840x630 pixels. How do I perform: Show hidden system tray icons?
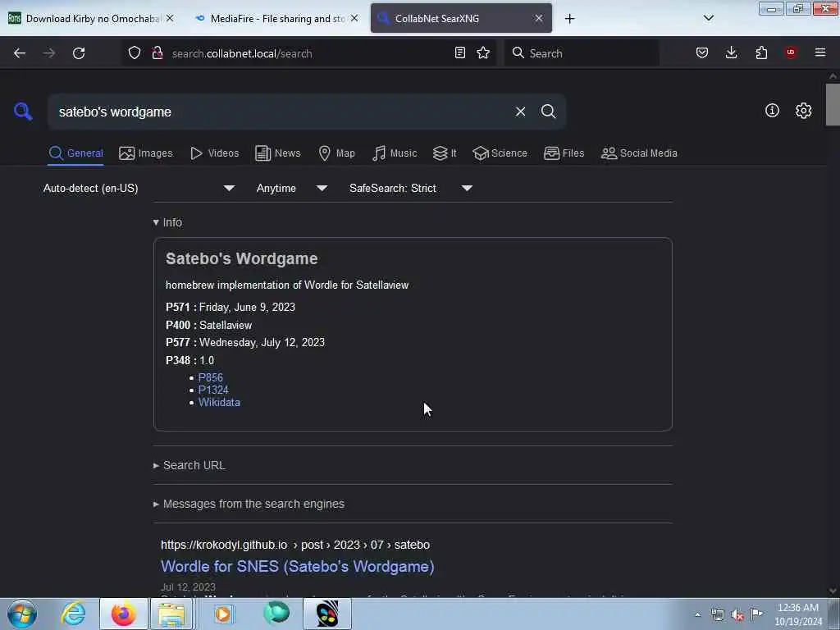click(697, 614)
